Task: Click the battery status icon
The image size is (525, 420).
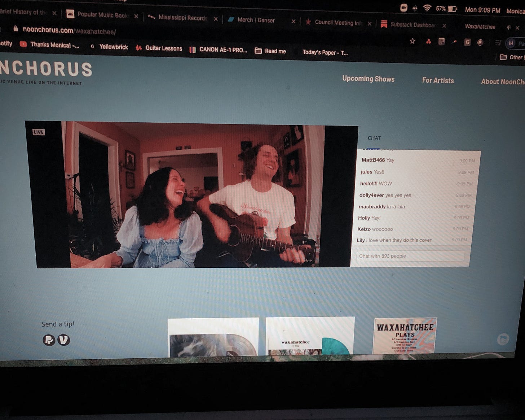Action: coord(452,9)
